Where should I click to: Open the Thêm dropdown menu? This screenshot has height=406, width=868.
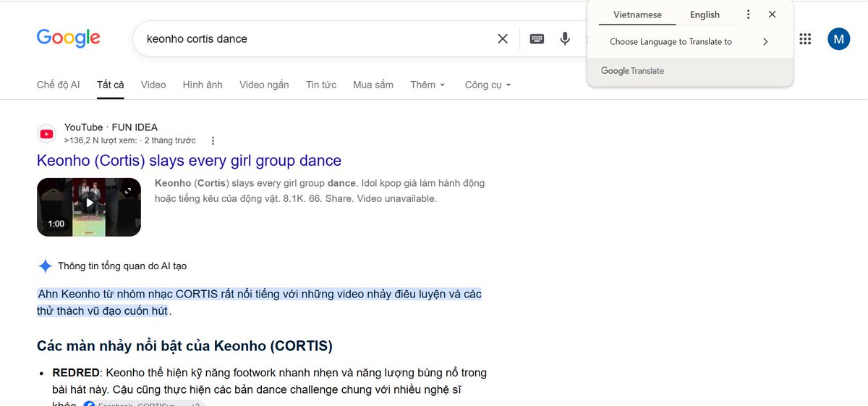point(427,85)
